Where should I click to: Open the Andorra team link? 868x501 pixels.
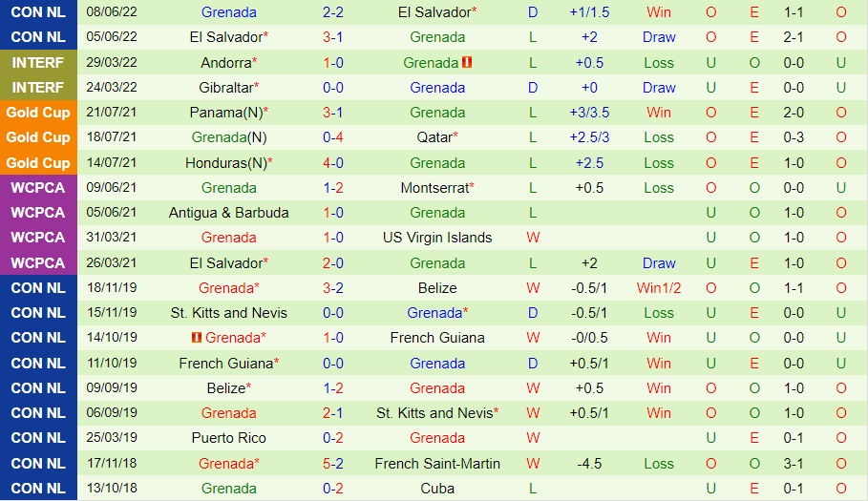(x=226, y=62)
